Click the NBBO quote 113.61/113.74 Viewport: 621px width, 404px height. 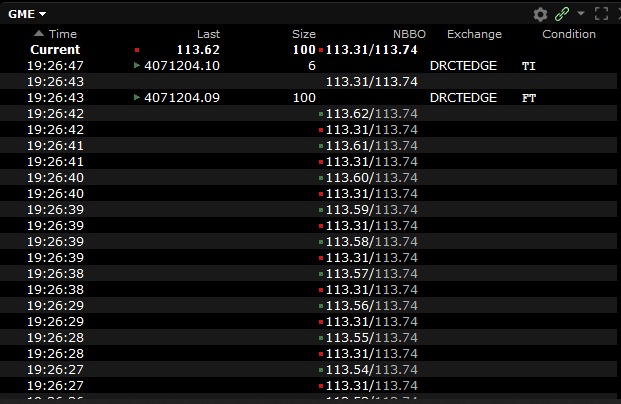371,146
